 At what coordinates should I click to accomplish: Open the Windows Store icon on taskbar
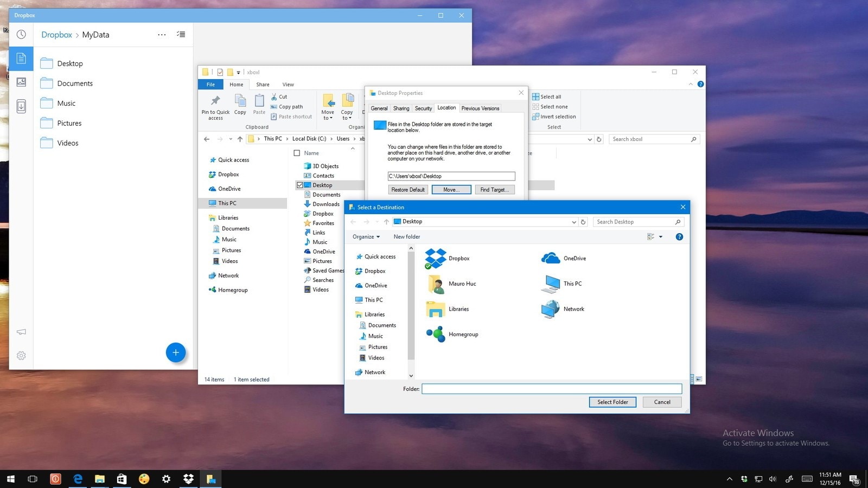pyautogui.click(x=122, y=479)
